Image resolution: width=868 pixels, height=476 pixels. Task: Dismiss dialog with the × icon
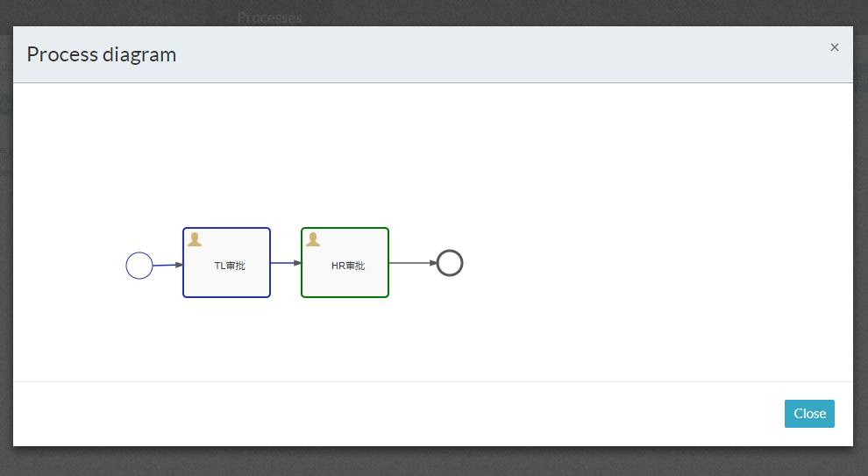point(835,47)
